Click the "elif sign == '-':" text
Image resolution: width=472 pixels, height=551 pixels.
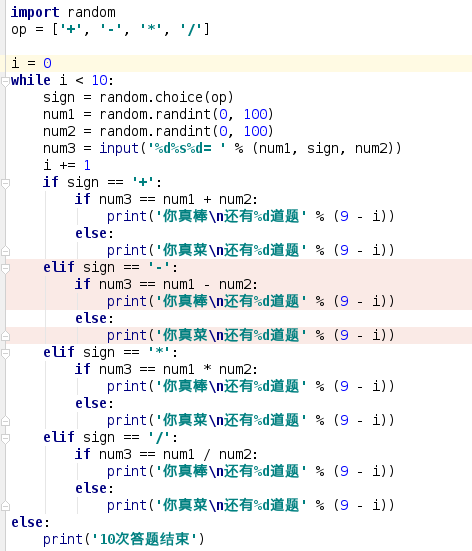pyautogui.click(x=110, y=267)
